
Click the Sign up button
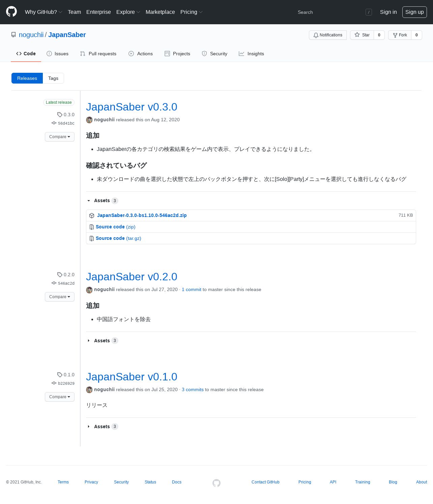[414, 12]
